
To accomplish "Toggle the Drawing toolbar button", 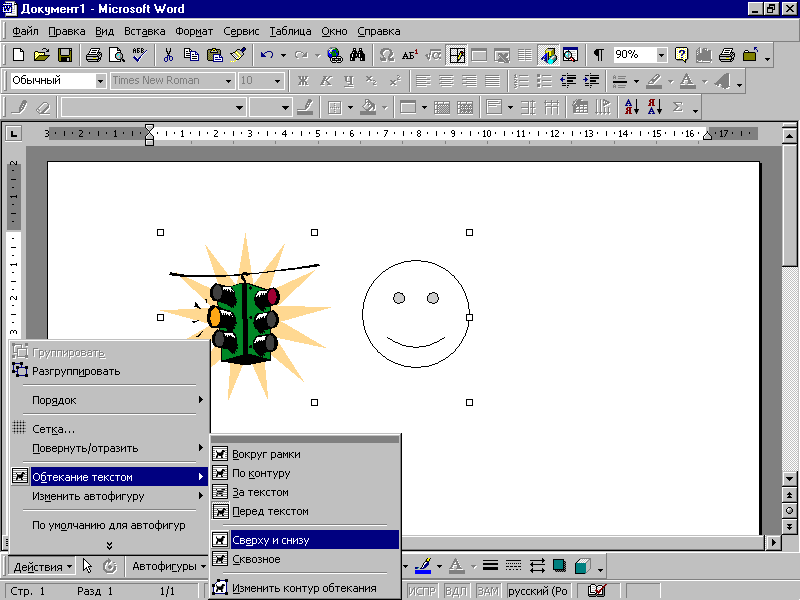I will [548, 55].
